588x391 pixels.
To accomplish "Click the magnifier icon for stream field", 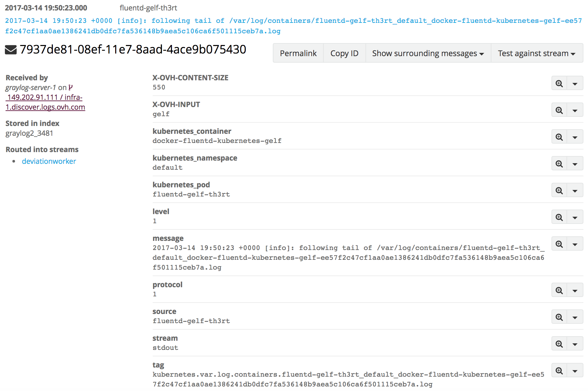I will tap(559, 344).
